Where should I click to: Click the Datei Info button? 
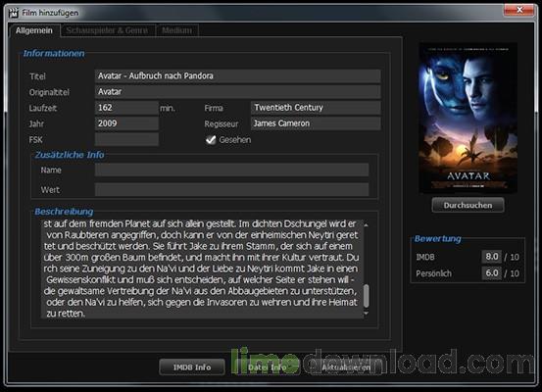click(x=267, y=367)
